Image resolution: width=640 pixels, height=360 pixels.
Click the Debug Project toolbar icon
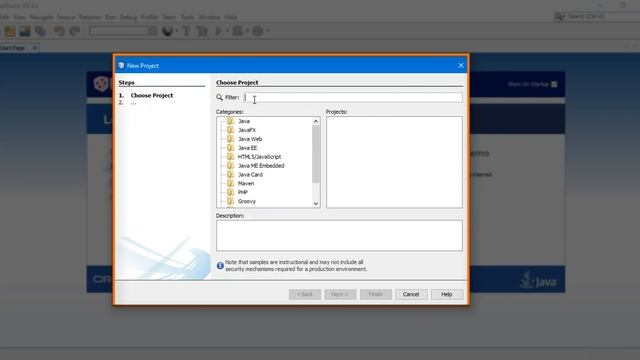[238, 31]
